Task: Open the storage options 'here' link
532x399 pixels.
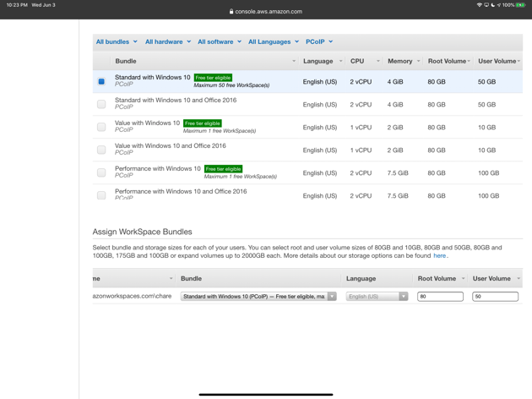Action: coord(440,255)
